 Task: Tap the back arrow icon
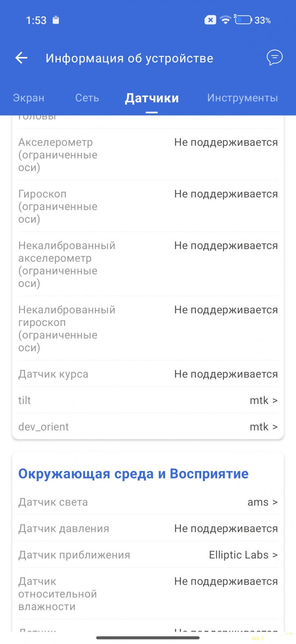21,58
